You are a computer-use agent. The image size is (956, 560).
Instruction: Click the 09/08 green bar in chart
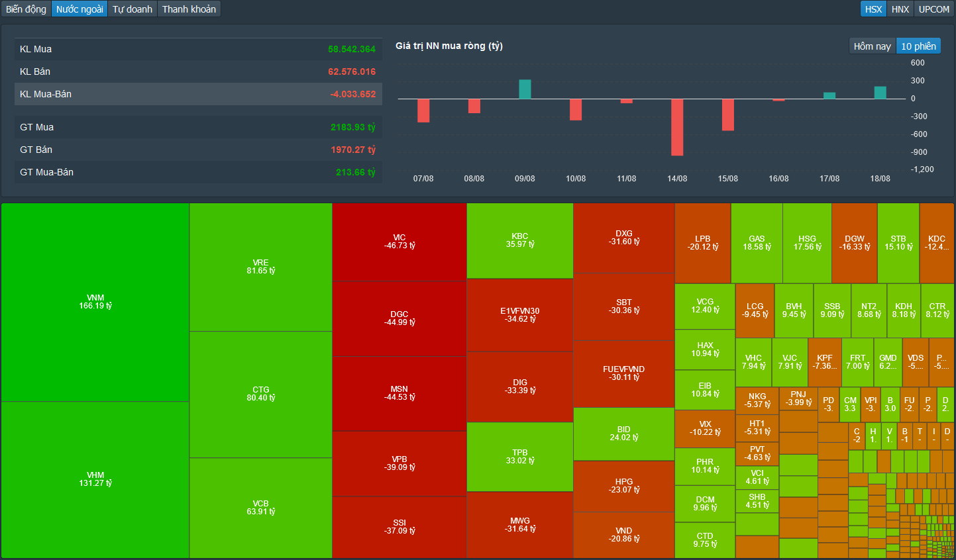(525, 89)
